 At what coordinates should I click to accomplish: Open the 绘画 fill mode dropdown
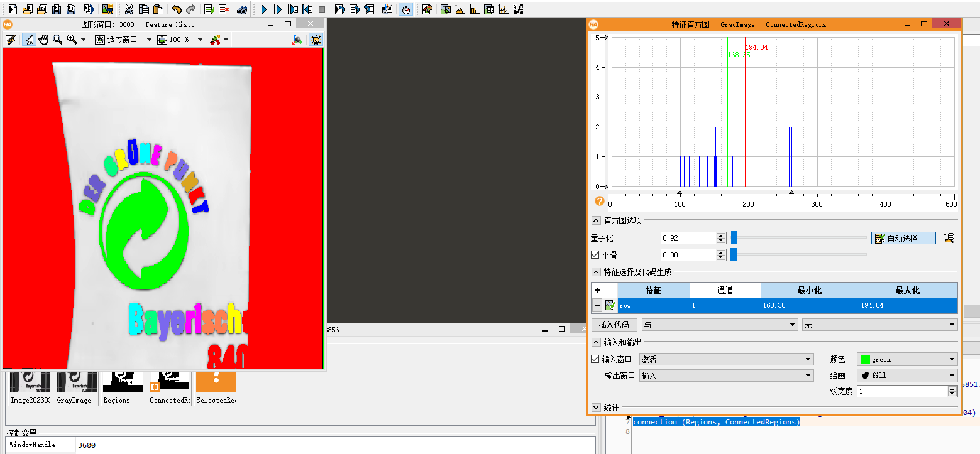coord(907,376)
